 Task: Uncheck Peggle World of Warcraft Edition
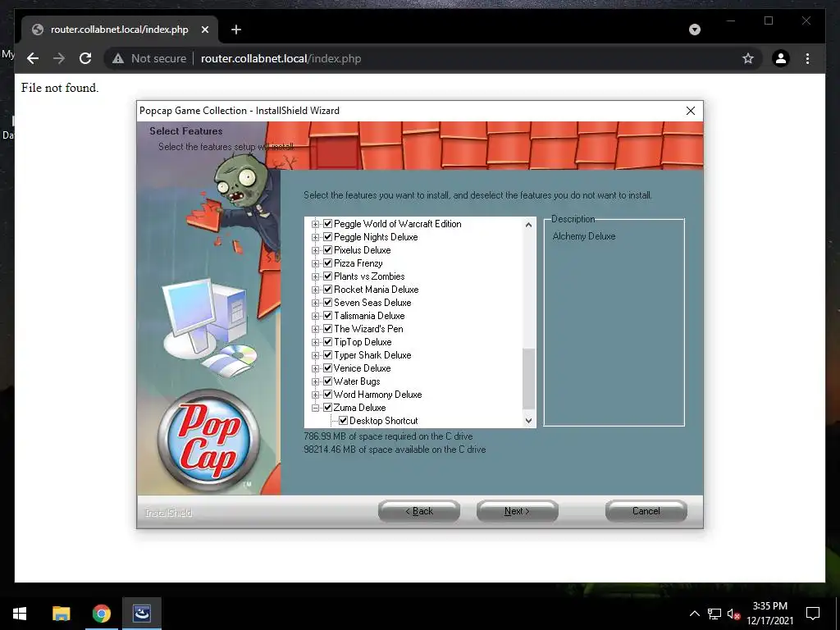(328, 224)
